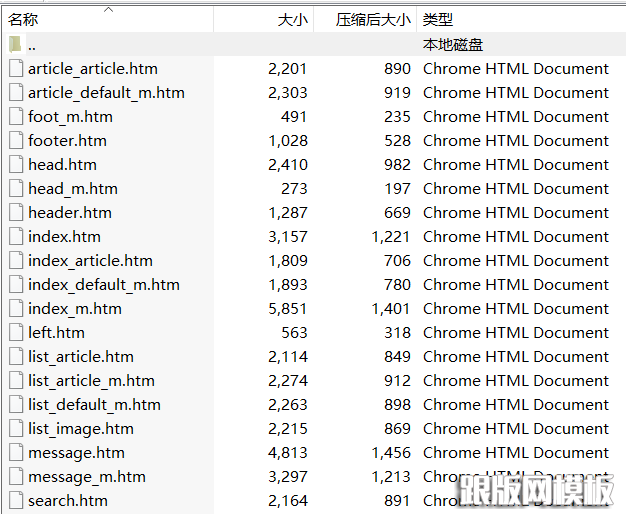Click the message.htm file icon

(15, 453)
